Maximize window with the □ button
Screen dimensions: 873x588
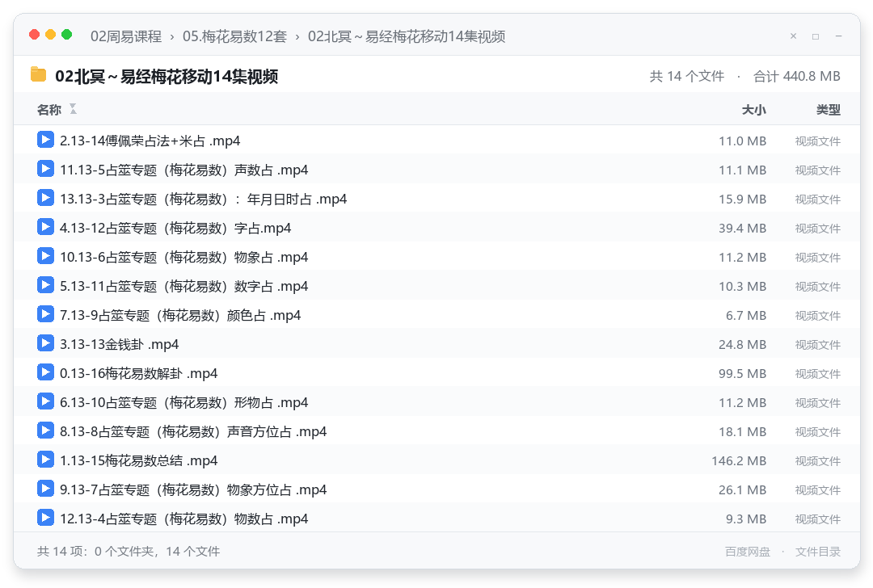[x=816, y=36]
